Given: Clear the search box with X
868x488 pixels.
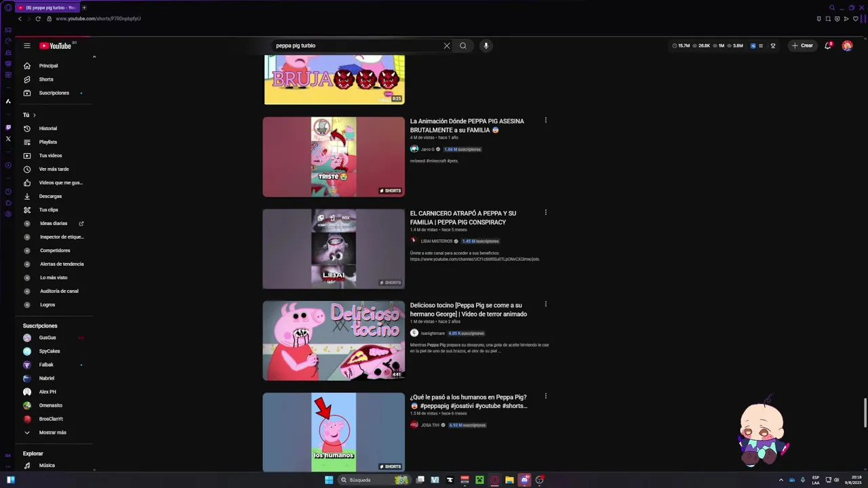Looking at the screenshot, I should tap(447, 45).
